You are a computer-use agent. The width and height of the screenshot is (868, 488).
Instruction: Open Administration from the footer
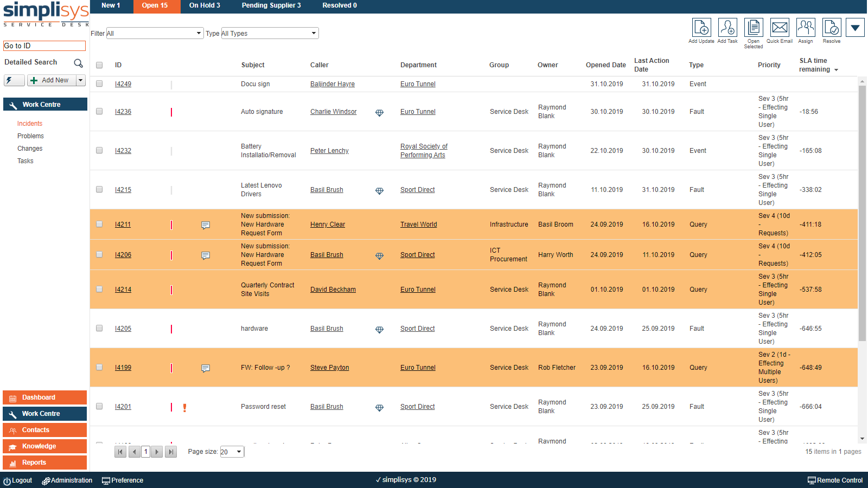67,481
